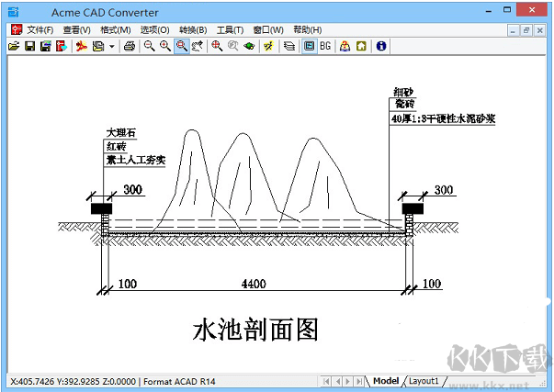Click the left 100 dimension text

pyautogui.click(x=127, y=284)
